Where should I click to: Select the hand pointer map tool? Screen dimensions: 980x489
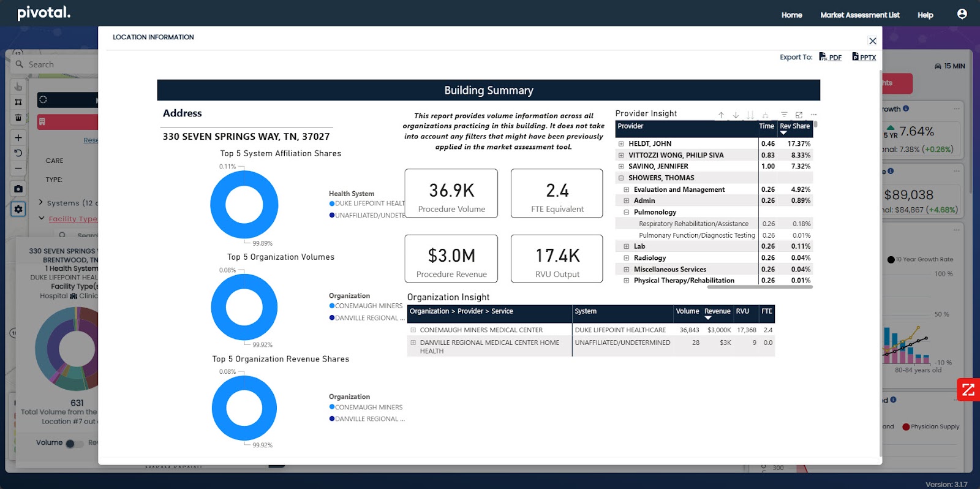[18, 86]
